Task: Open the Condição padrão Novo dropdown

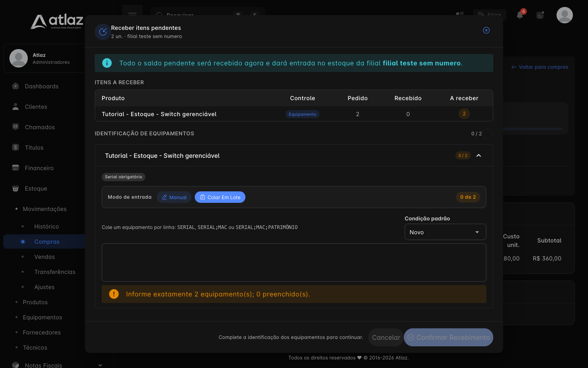Action: (x=445, y=232)
